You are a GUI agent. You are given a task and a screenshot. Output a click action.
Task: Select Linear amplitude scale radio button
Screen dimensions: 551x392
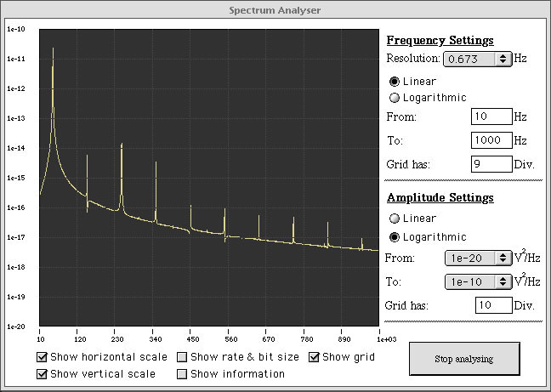pos(395,219)
